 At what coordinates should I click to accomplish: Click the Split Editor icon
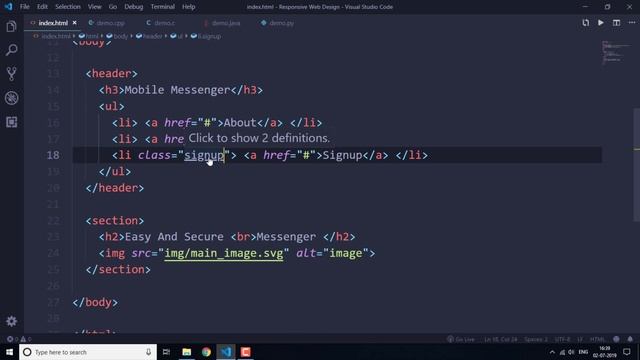pos(616,23)
